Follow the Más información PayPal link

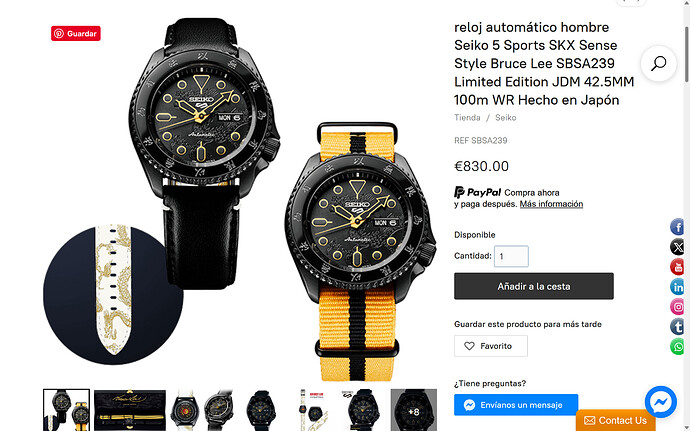pos(551,204)
